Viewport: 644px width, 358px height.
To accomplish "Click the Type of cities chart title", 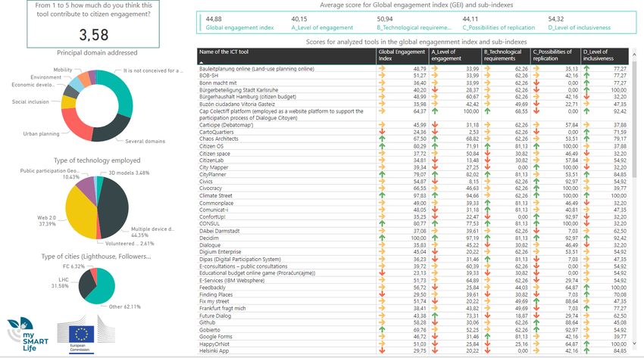I will 96,257.
